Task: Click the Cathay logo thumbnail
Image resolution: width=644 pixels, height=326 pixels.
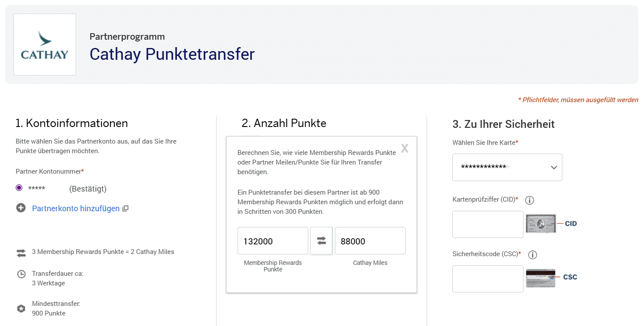Action: click(45, 45)
